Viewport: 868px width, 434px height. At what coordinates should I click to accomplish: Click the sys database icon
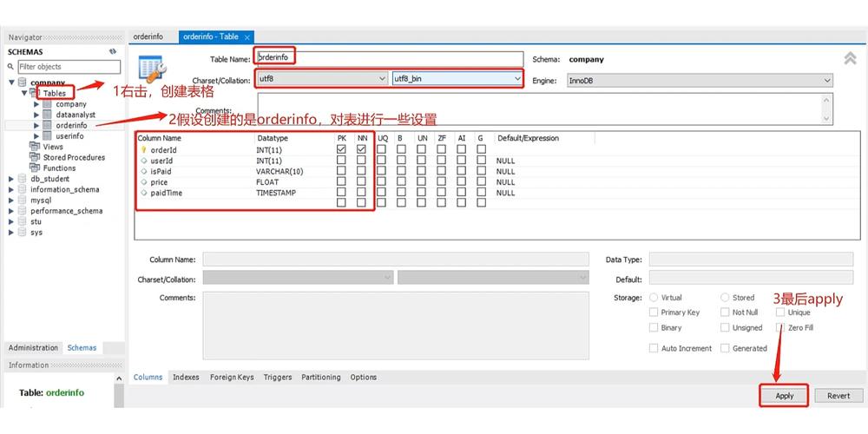23,233
